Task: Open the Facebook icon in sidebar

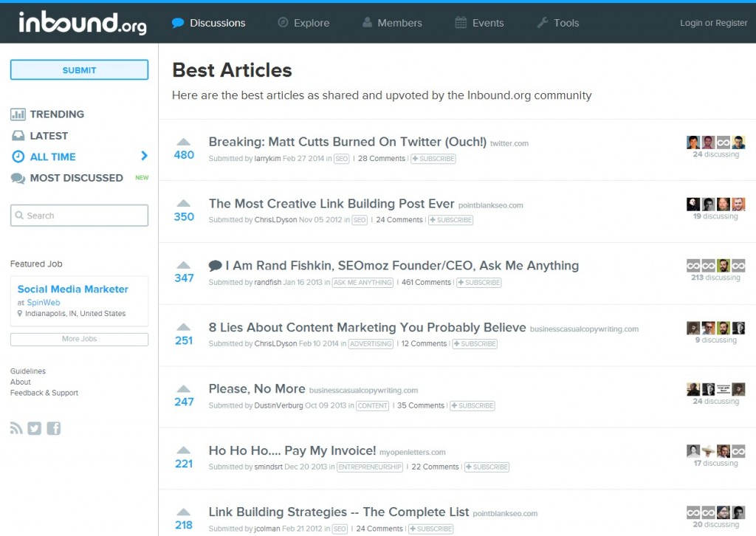Action: pyautogui.click(x=53, y=428)
